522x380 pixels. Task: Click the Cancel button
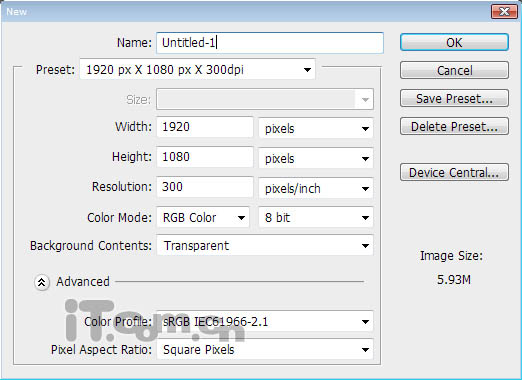pos(454,70)
